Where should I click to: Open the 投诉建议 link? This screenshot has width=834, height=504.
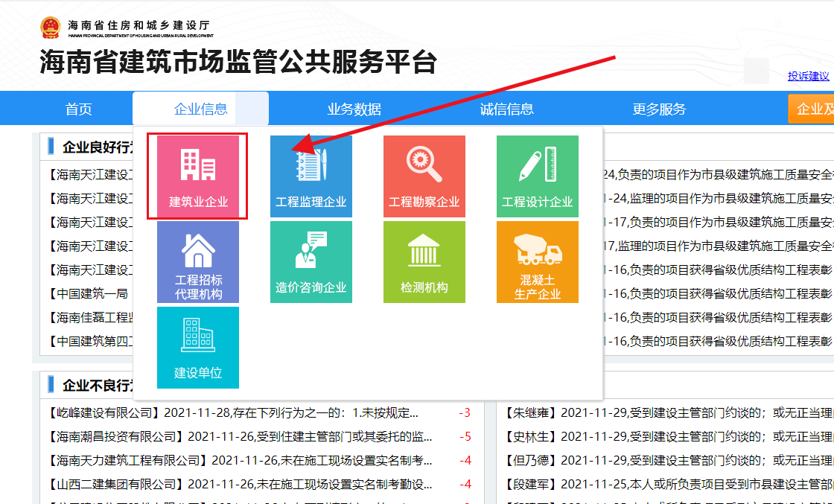point(808,76)
